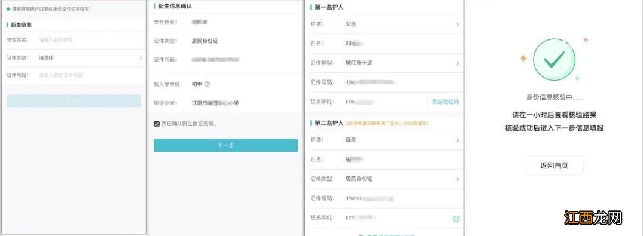Open first guardian 证件类型 居民身份证 chevron
The height and width of the screenshot is (236, 644).
(x=457, y=63)
